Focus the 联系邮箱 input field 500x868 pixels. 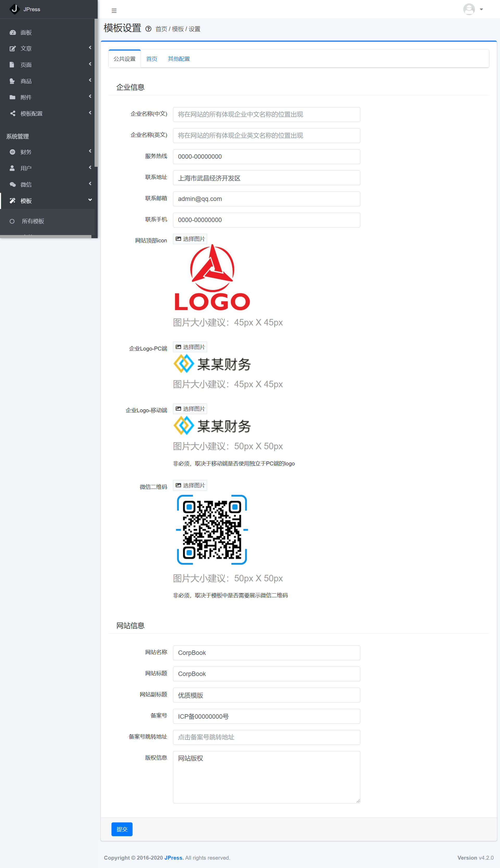click(266, 199)
